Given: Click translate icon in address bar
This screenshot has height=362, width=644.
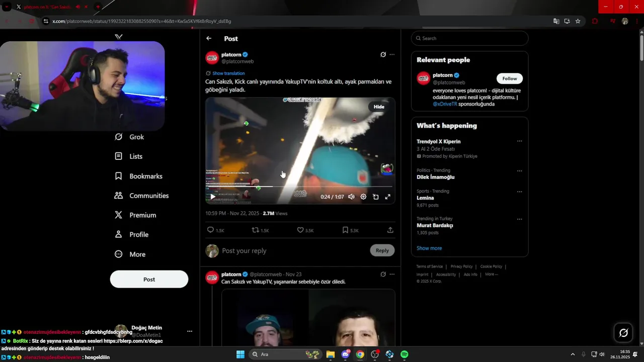Looking at the screenshot, I should 556,21.
